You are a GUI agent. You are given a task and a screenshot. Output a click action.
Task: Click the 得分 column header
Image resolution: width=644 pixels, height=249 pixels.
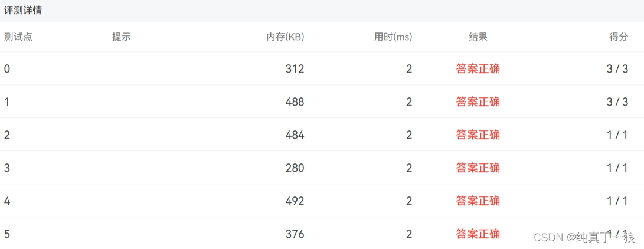click(619, 37)
